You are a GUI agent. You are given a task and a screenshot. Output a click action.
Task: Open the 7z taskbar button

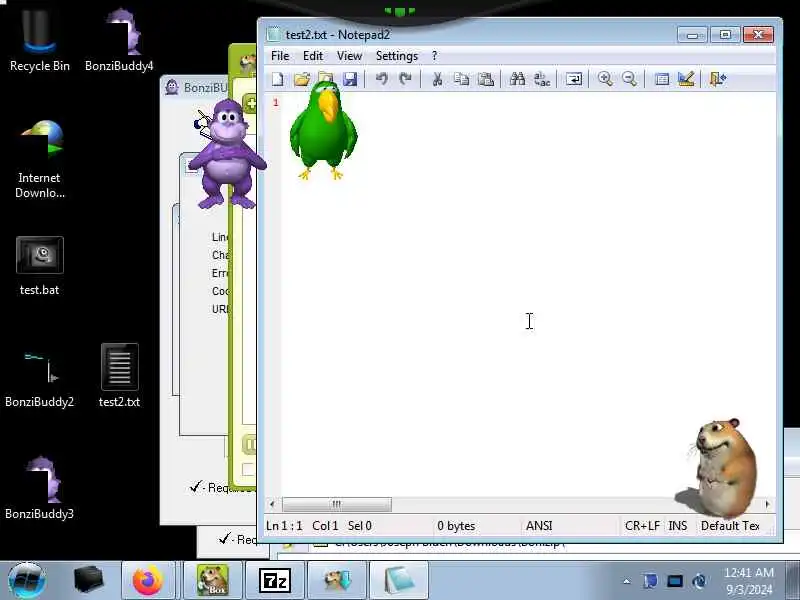click(275, 581)
